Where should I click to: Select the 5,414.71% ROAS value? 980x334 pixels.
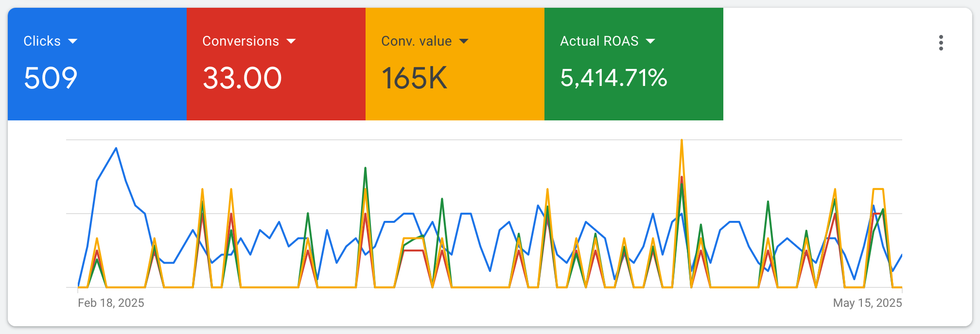[x=613, y=78]
